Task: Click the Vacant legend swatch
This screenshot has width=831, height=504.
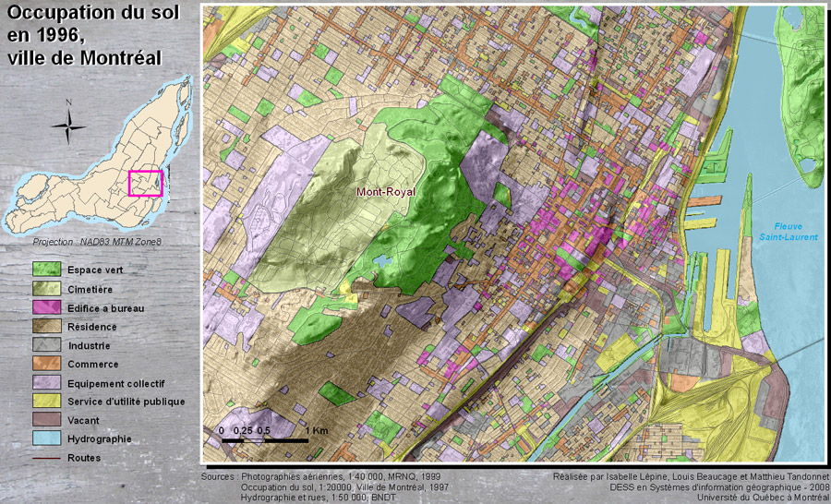Action: click(47, 420)
